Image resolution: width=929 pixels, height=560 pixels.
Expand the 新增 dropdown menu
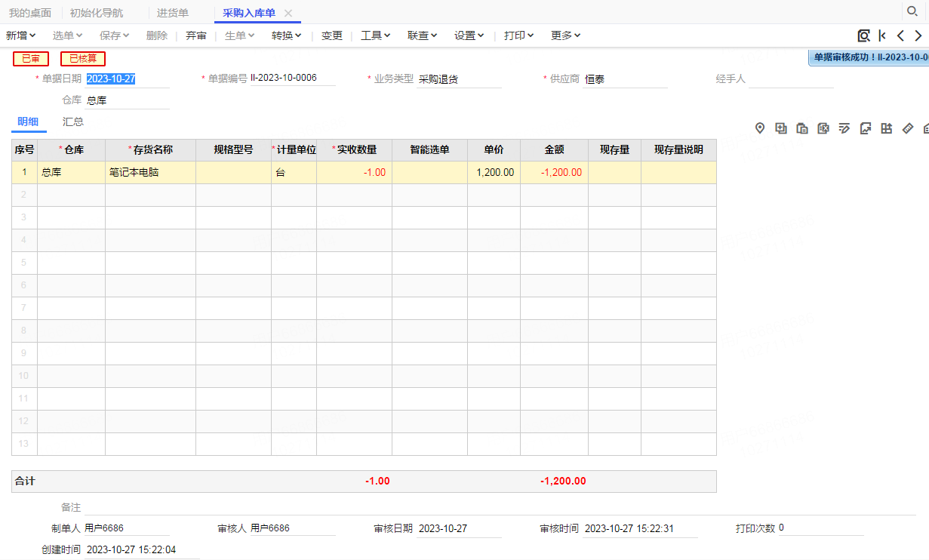(21, 35)
